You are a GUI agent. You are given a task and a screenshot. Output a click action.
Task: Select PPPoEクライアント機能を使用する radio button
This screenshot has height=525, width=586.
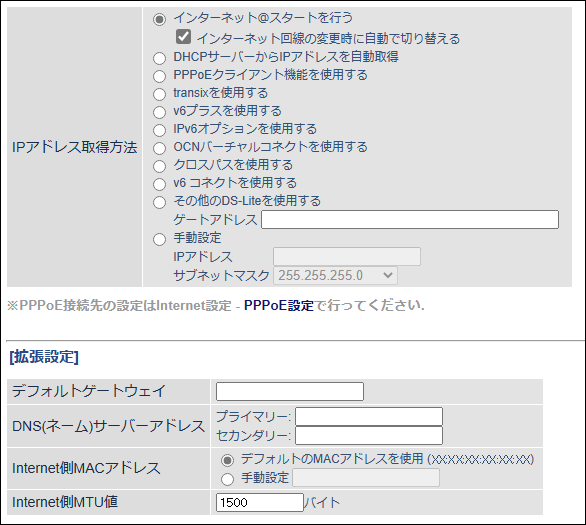(x=159, y=76)
